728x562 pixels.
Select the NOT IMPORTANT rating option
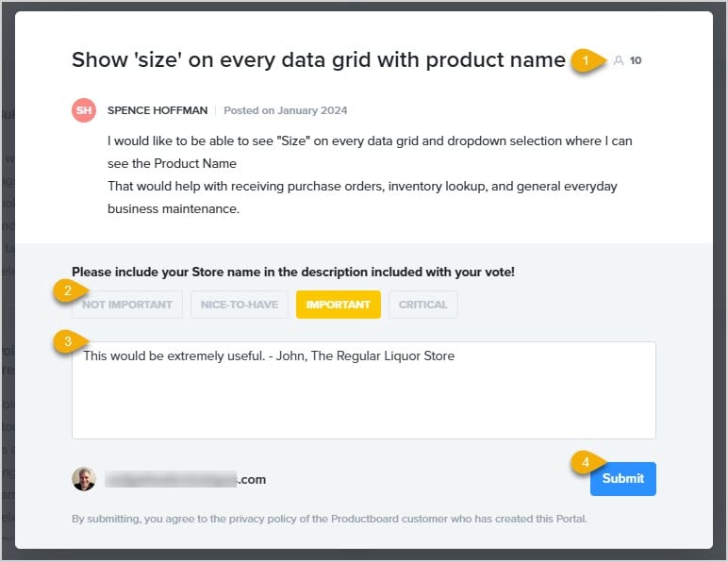(127, 305)
